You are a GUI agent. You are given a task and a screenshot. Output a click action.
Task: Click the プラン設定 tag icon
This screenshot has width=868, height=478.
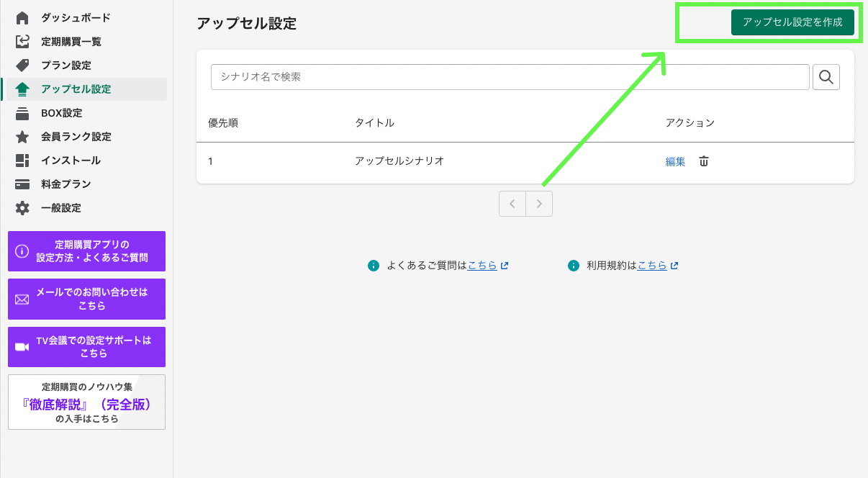point(22,66)
